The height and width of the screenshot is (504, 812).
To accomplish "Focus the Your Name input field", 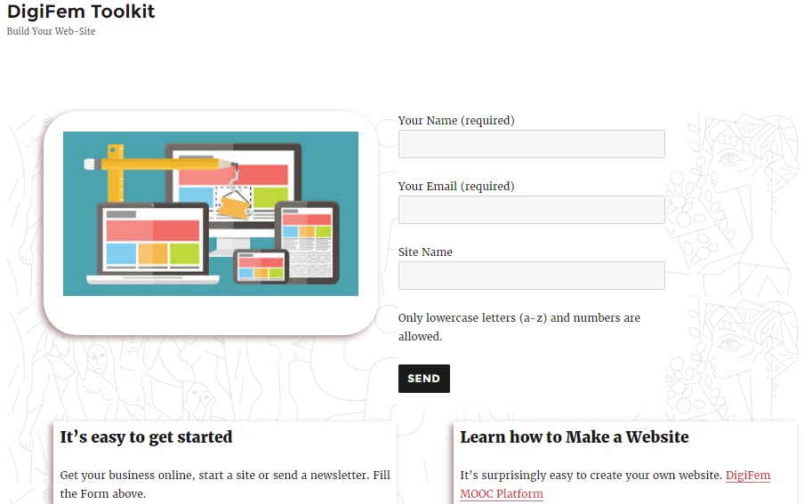I will tap(531, 144).
